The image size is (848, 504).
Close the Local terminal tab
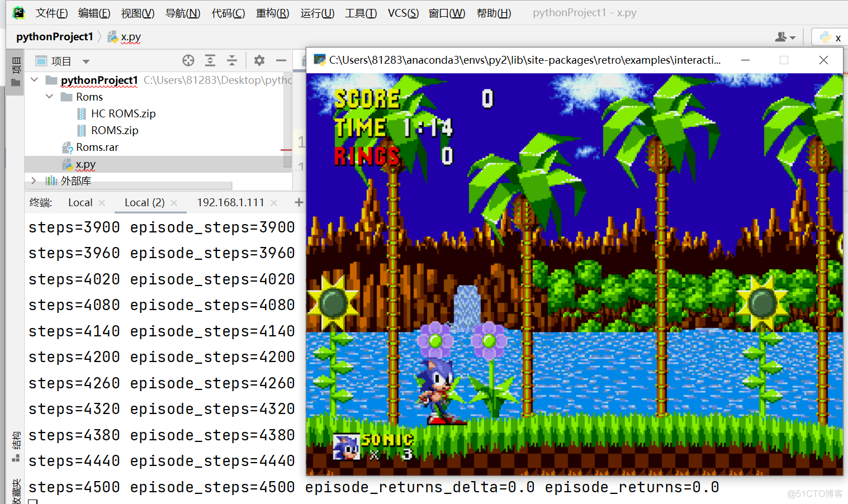(x=102, y=203)
